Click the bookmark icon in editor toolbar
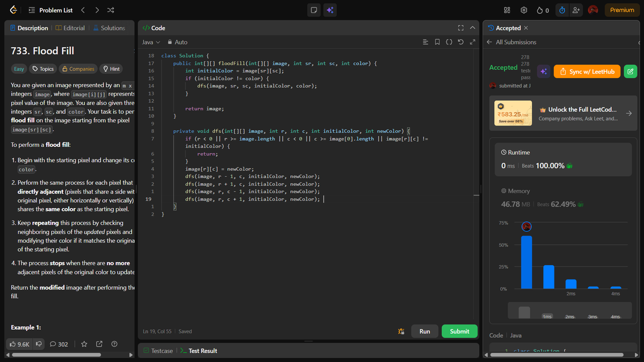Screen dimensions: 644x362 [437, 42]
